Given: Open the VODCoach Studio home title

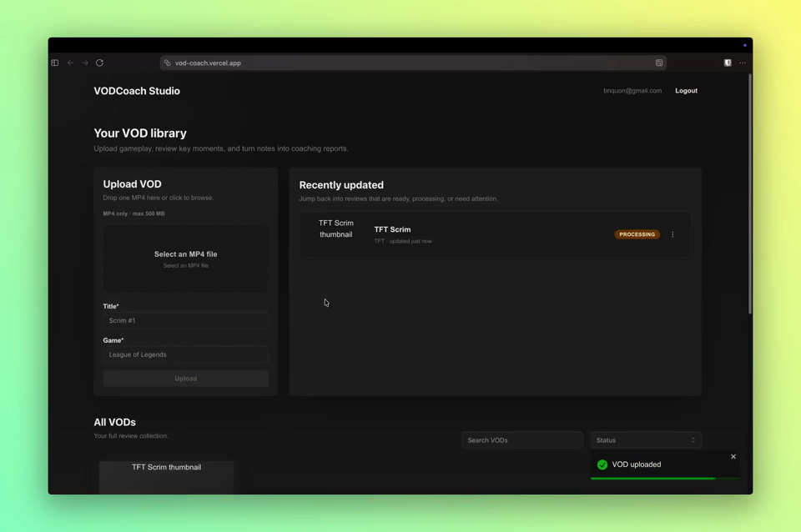Looking at the screenshot, I should pos(137,91).
